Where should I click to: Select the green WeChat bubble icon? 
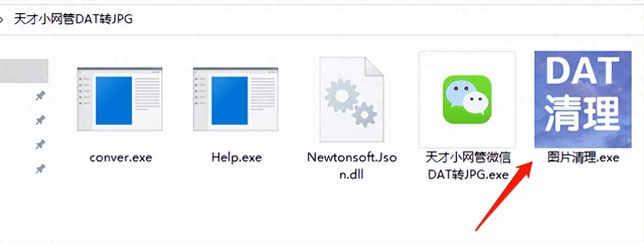coord(467,100)
